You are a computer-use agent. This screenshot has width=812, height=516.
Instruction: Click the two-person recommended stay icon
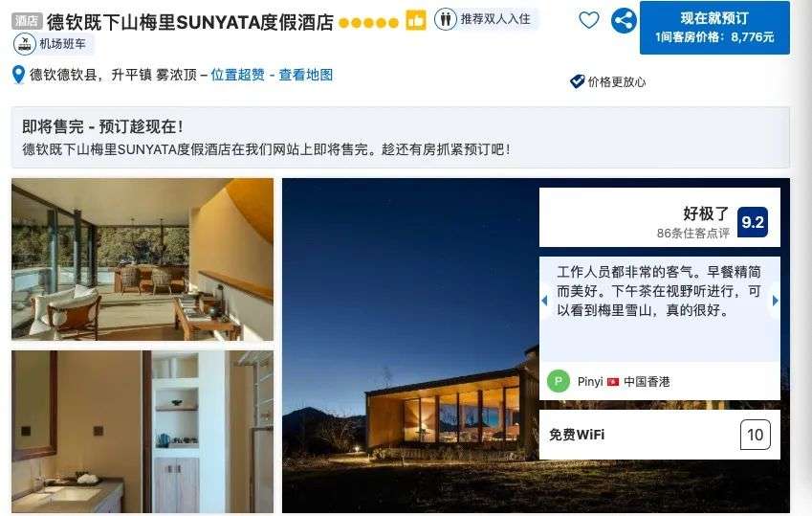coord(446,20)
